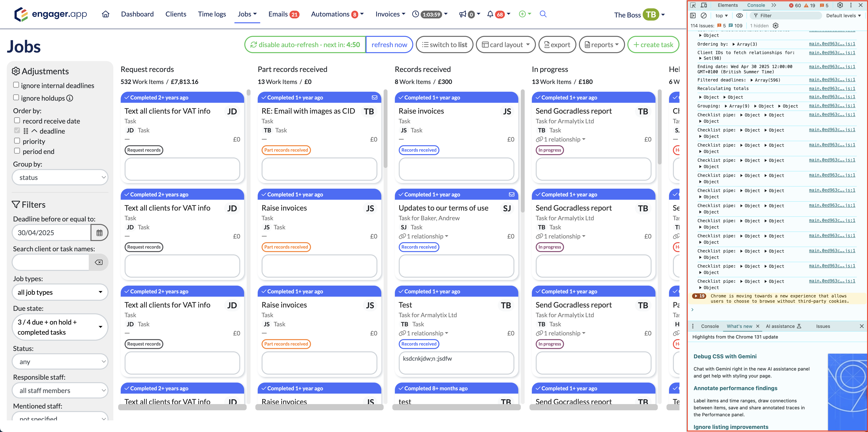Focus the Deadline date input field
Screen dimensions: 868x432
(51, 233)
